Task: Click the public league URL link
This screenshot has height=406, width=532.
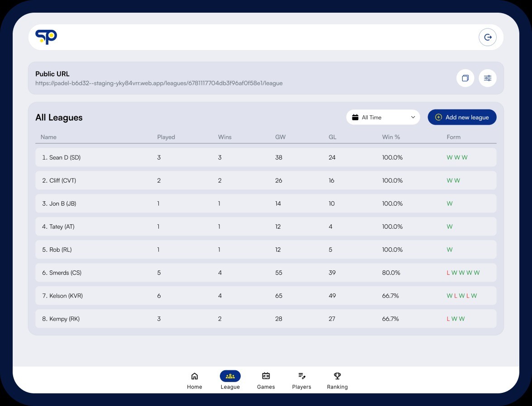Action: (x=159, y=83)
